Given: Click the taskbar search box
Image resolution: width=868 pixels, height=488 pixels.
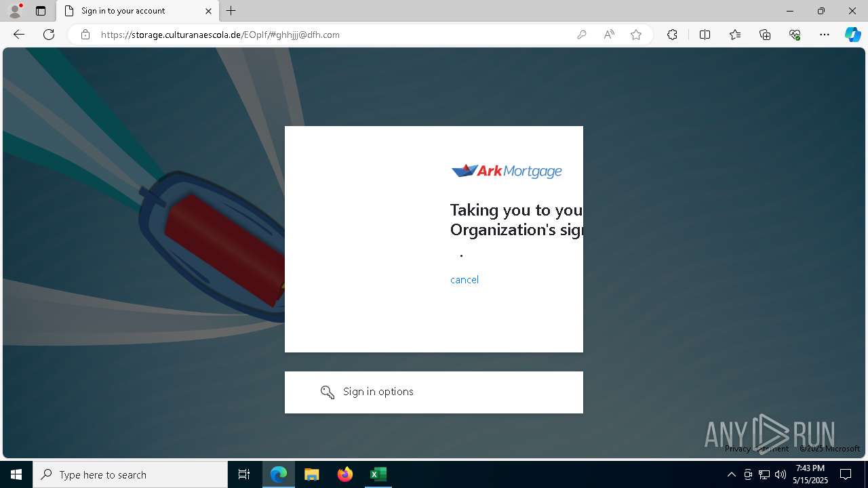Looking at the screenshot, I should pyautogui.click(x=130, y=474).
